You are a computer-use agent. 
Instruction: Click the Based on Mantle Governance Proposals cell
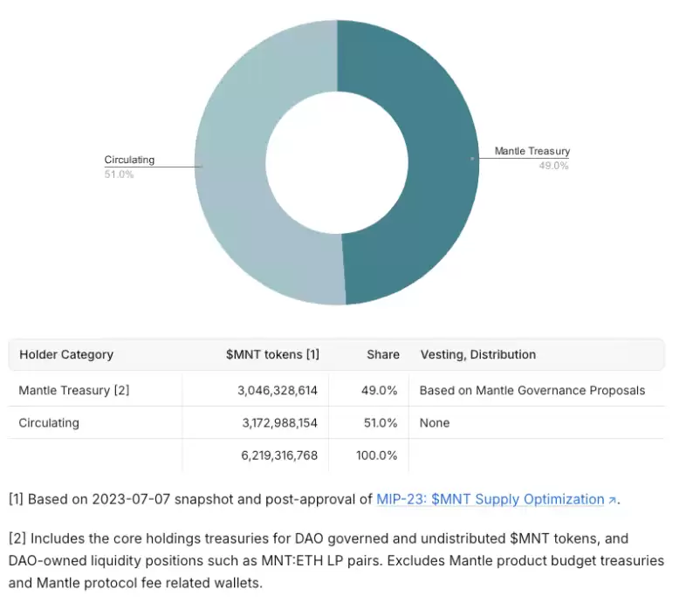pyautogui.click(x=532, y=390)
